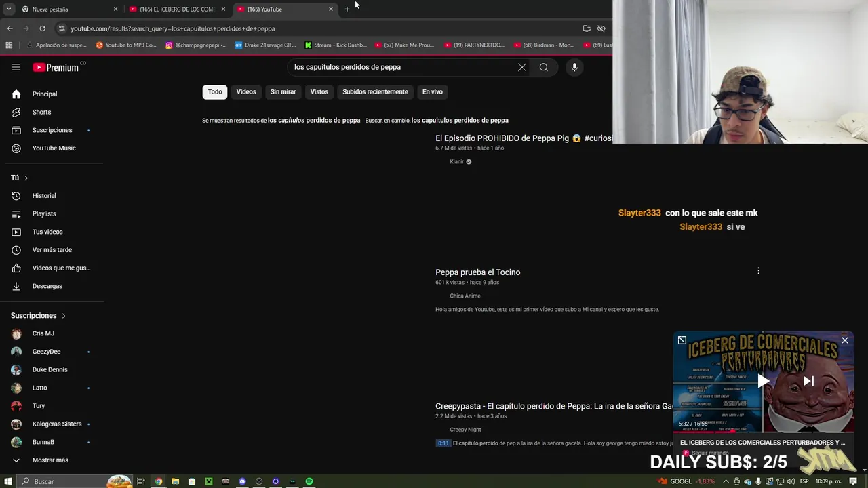Viewport: 868px width, 488px height.
Task: Open the Creepy Night channel
Action: (x=465, y=430)
